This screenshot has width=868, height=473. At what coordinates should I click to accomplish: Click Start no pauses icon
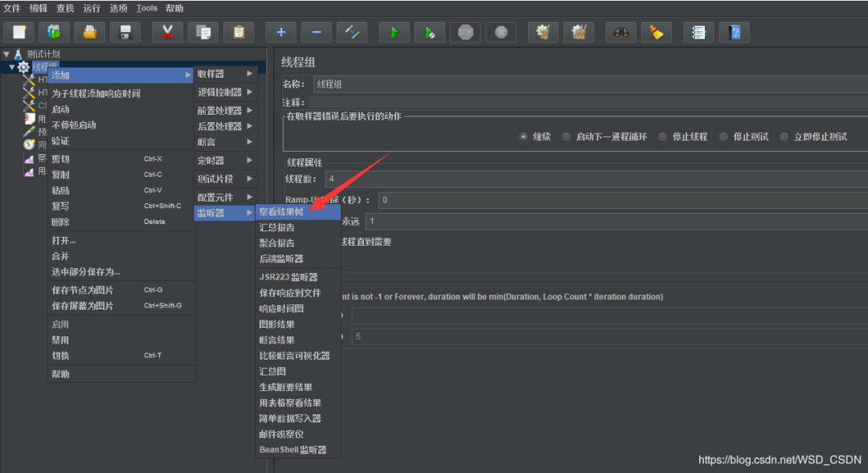[429, 33]
